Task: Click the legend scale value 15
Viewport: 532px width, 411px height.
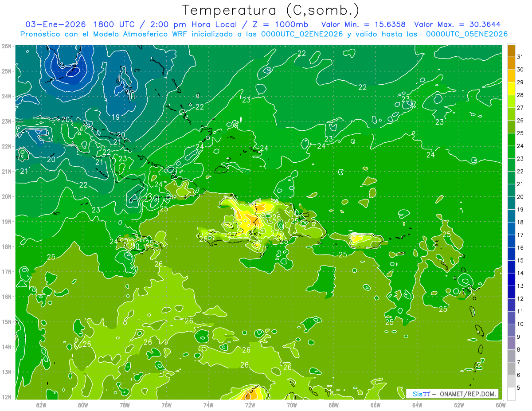Action: (520, 260)
